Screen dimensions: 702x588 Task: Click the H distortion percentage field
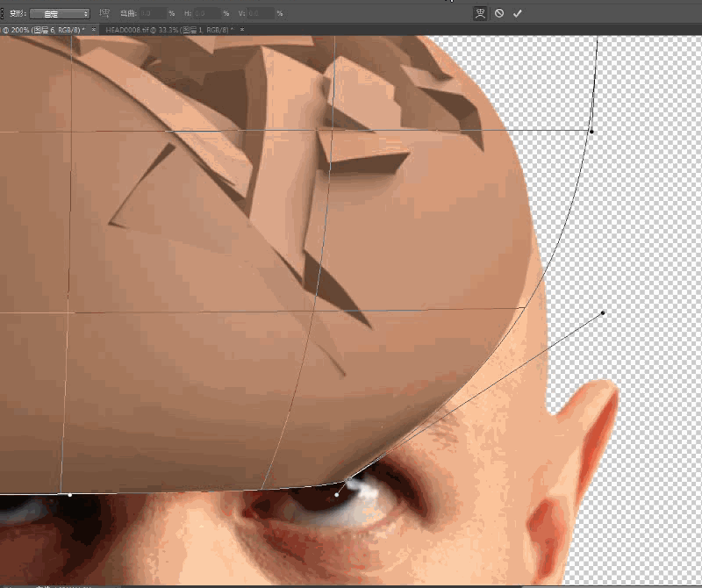click(207, 14)
